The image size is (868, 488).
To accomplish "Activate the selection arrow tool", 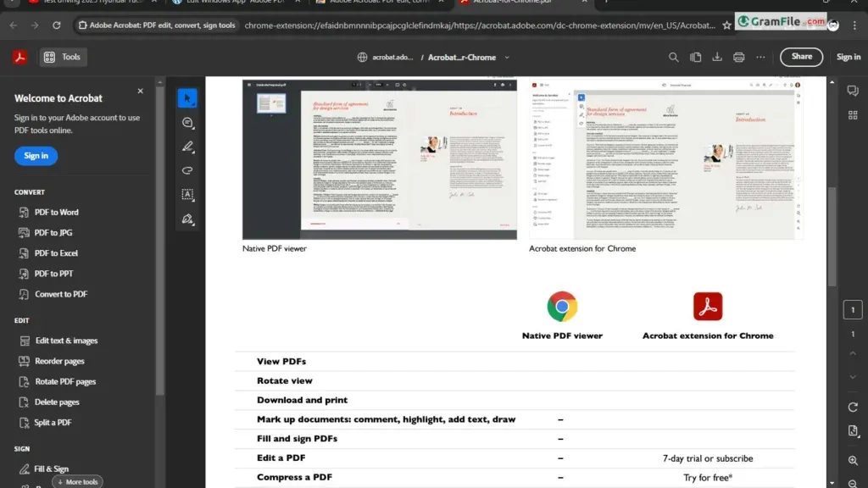I will pos(187,98).
